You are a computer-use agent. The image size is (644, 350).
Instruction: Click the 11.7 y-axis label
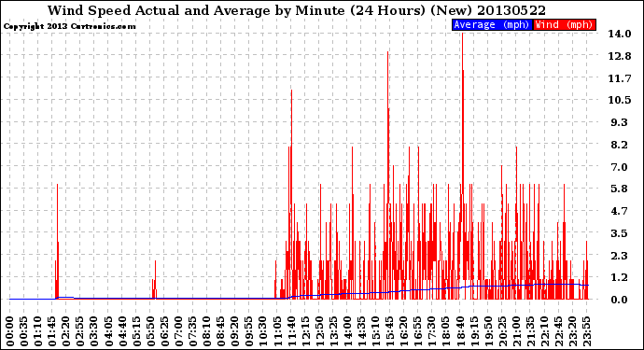tap(620, 78)
